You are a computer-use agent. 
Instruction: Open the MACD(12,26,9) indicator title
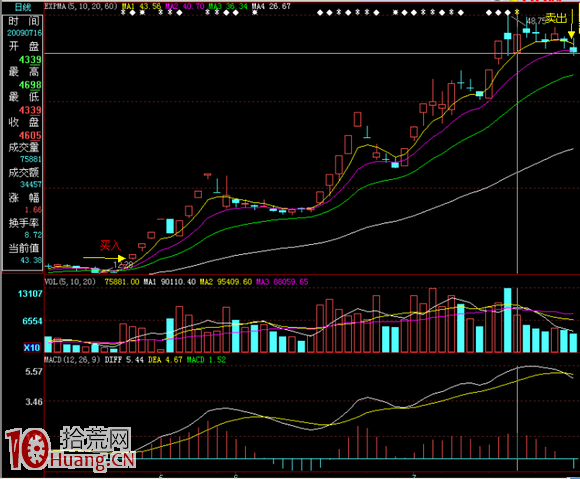[x=72, y=360]
